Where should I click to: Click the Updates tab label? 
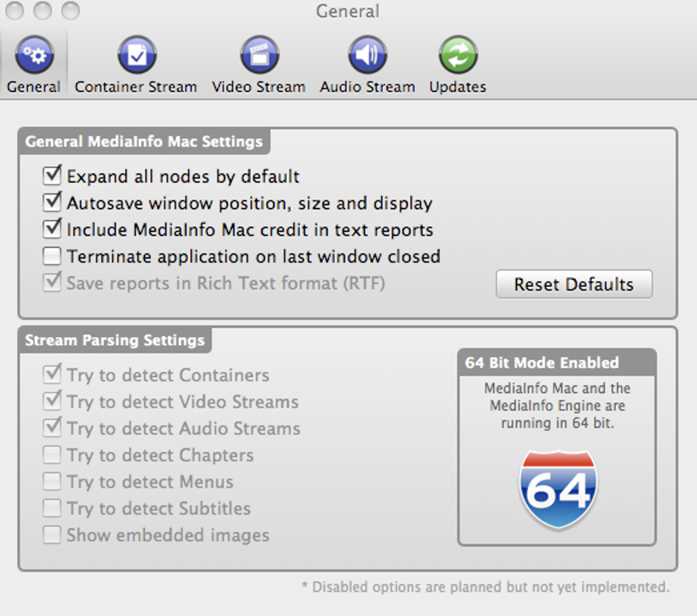click(458, 87)
